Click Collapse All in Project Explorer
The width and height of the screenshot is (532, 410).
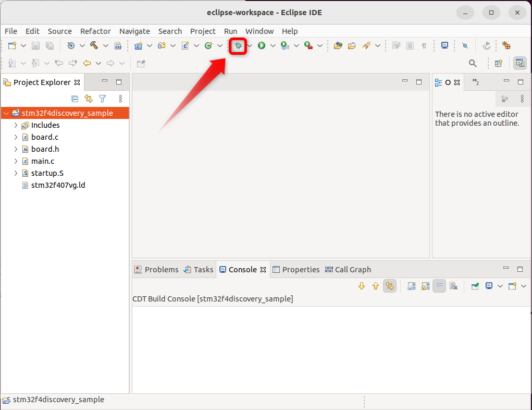click(75, 99)
